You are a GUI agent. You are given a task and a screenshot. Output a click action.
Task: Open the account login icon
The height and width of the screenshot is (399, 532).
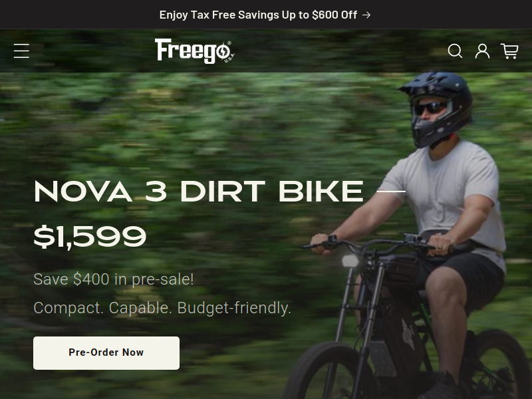coord(482,51)
